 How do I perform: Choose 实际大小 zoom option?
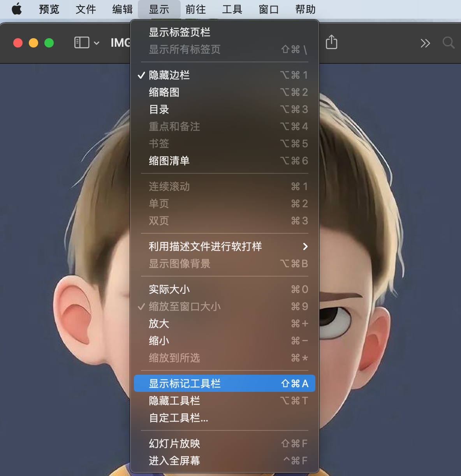pyautogui.click(x=225, y=289)
